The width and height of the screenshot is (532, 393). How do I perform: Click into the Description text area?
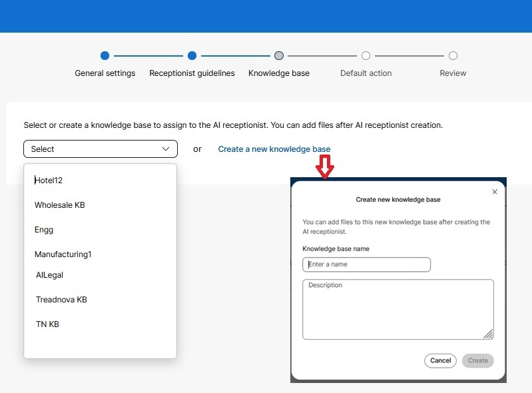[x=398, y=309]
